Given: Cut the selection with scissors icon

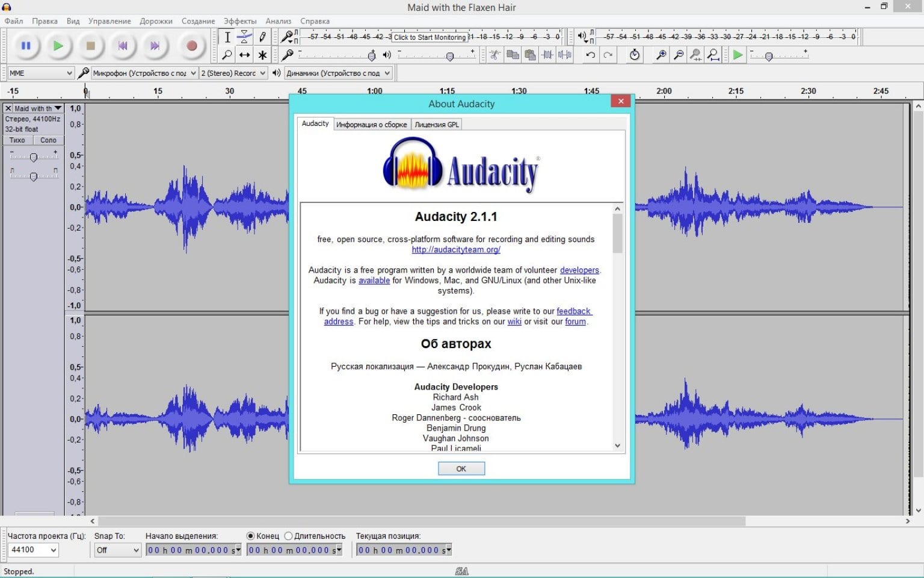Looking at the screenshot, I should (494, 55).
